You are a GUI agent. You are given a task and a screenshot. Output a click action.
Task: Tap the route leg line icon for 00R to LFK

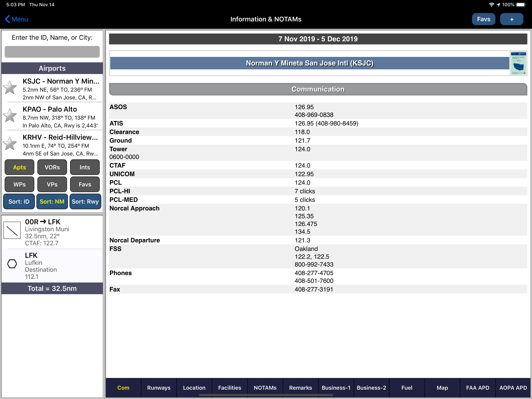click(12, 230)
